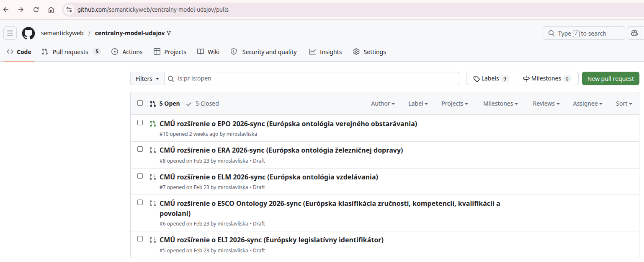Screen dimensions: 644x262
Task: Open the Filters dropdown
Action: [147, 79]
